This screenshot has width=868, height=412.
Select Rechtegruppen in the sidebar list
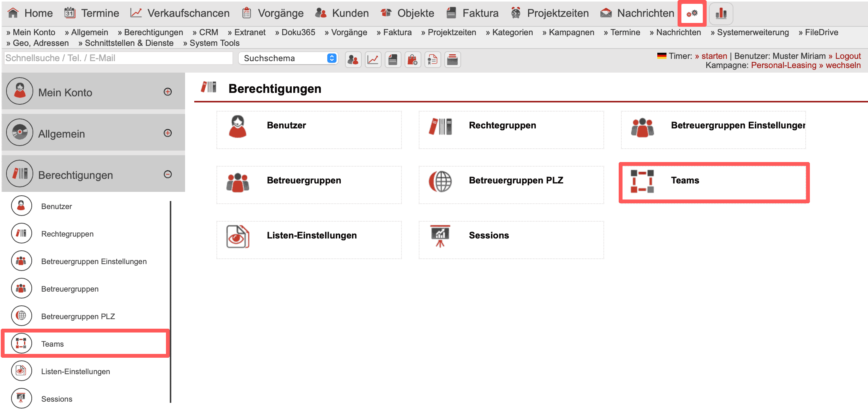[67, 234]
